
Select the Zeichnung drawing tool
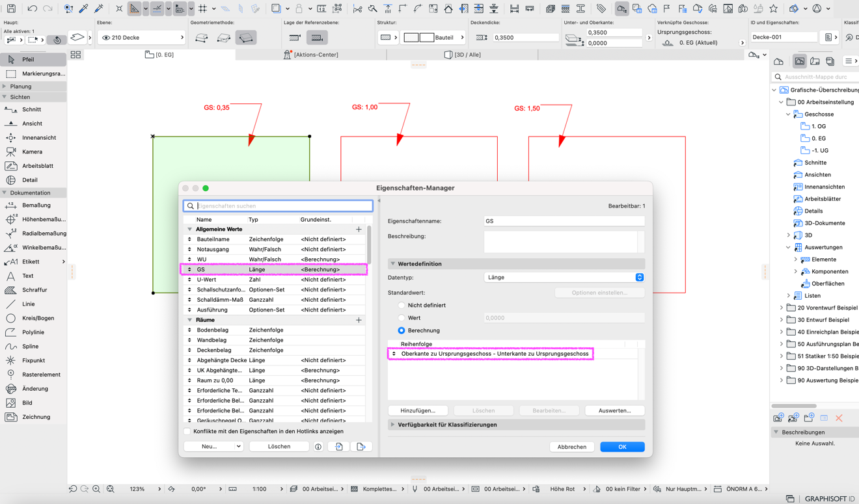click(33, 417)
